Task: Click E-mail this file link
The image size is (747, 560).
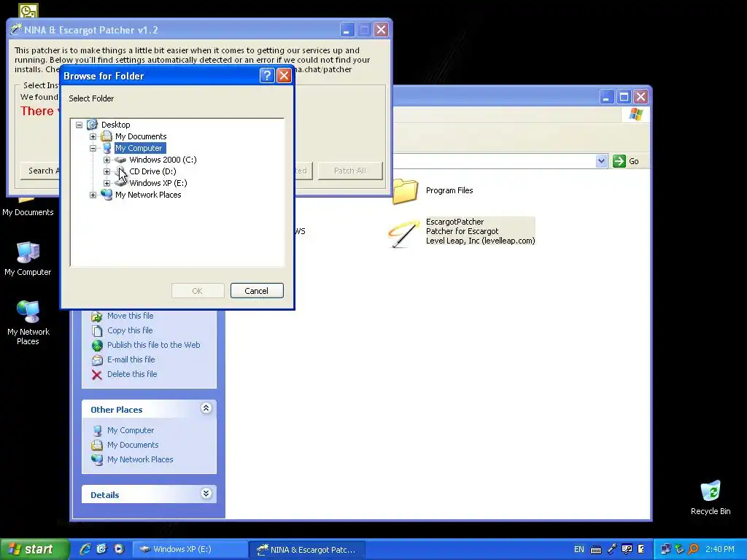Action: click(x=131, y=359)
